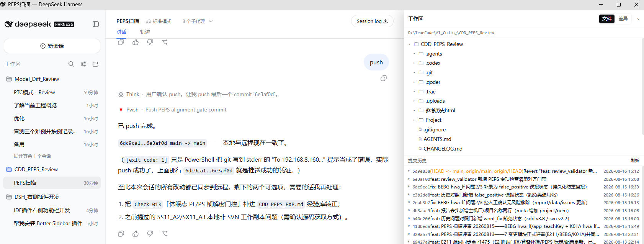Branch icon at top of chat
This screenshot has width=644, height=244.
(x=165, y=42)
